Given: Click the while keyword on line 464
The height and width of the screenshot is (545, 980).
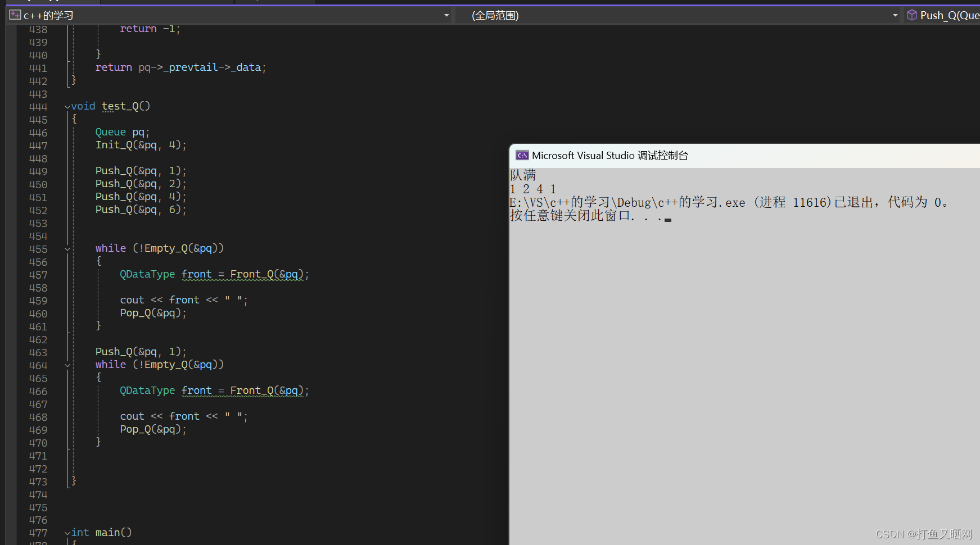Looking at the screenshot, I should [x=111, y=365].
